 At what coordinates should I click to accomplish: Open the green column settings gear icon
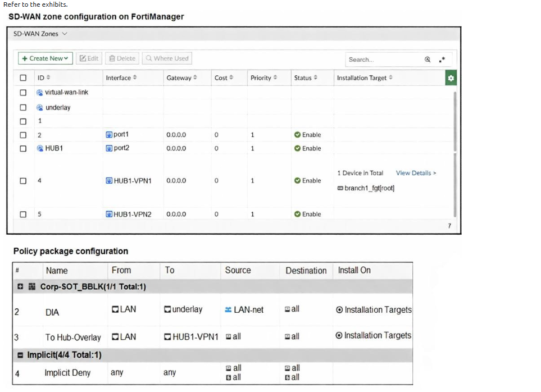[x=451, y=78]
